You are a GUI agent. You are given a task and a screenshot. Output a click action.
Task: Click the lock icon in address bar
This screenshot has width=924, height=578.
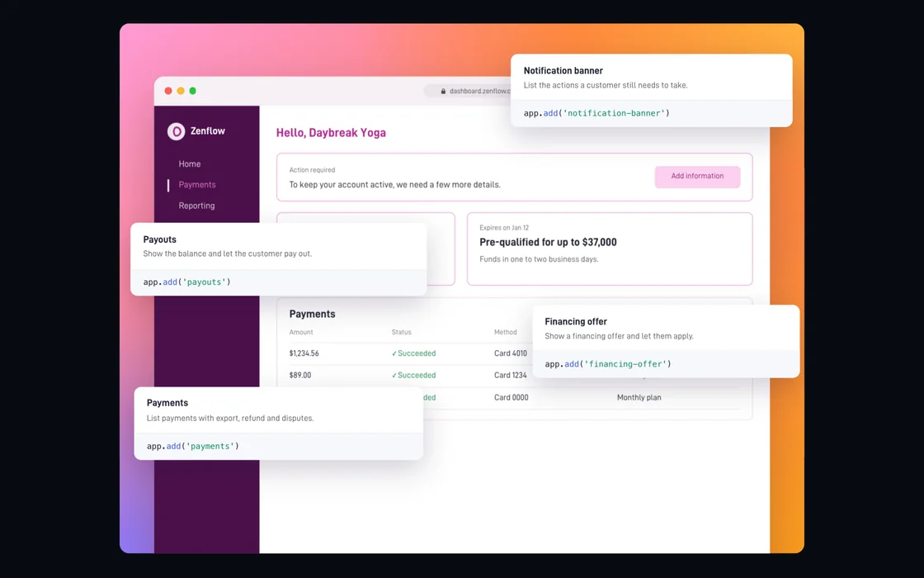click(x=443, y=92)
